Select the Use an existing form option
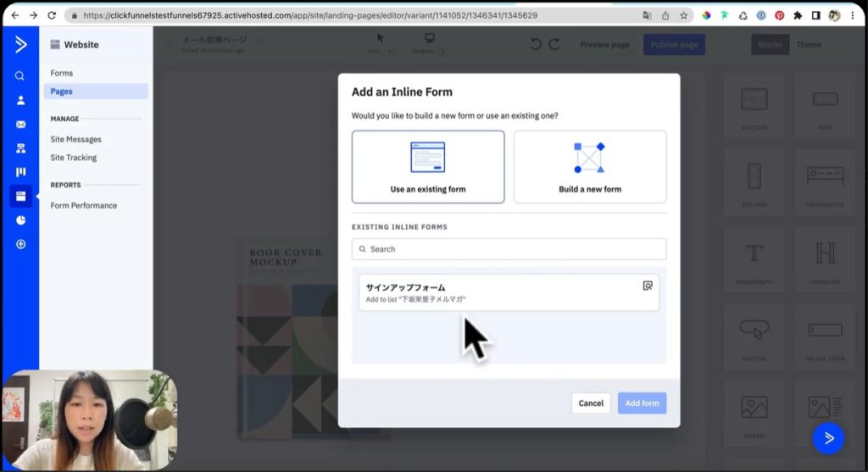 click(428, 167)
